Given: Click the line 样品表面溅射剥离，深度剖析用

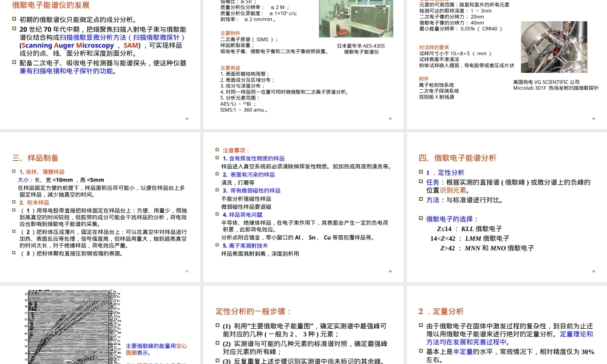Looking at the screenshot, I should [x=260, y=254].
